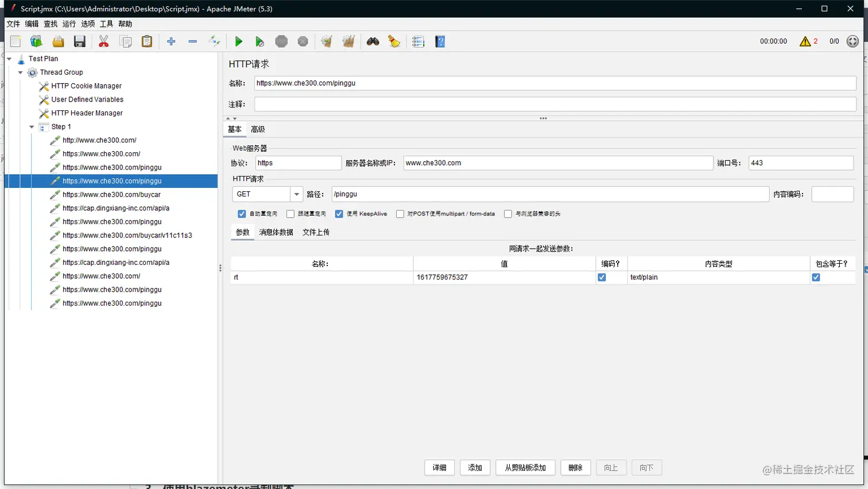Click the 注释 comment field
Viewport: 868px width, 489px height.
coord(555,104)
